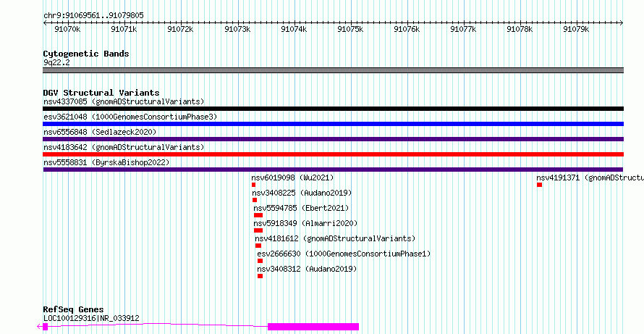Click the RefSeq Genes track title

coord(74,310)
